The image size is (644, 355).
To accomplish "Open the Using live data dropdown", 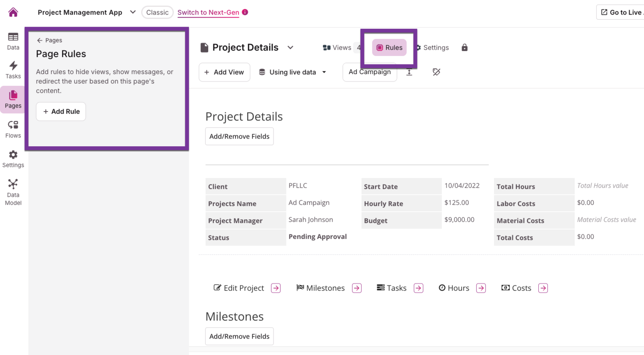I will click(x=293, y=72).
